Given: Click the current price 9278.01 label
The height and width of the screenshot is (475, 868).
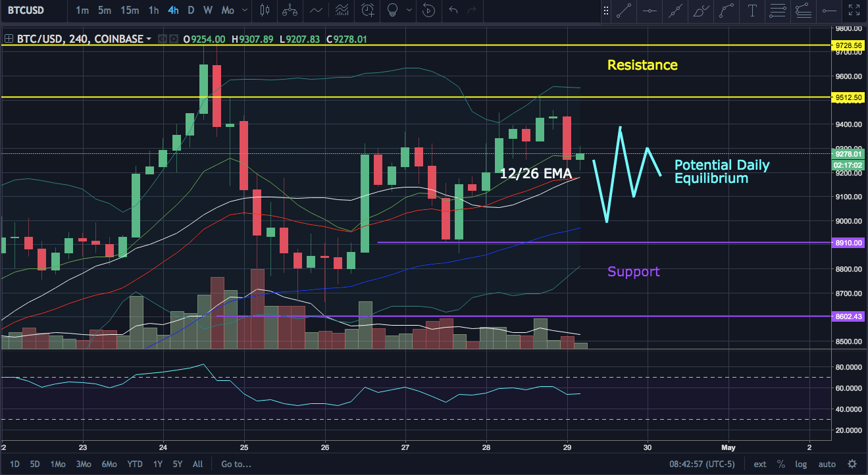Looking at the screenshot, I should click(847, 154).
